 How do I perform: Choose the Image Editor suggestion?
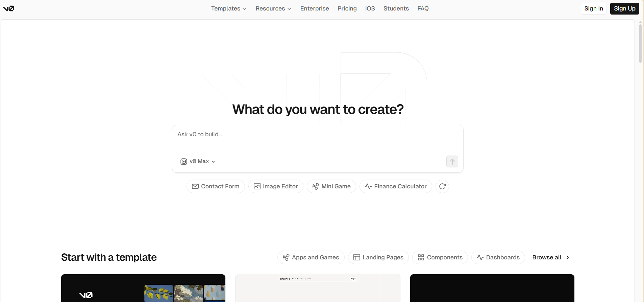coord(276,186)
